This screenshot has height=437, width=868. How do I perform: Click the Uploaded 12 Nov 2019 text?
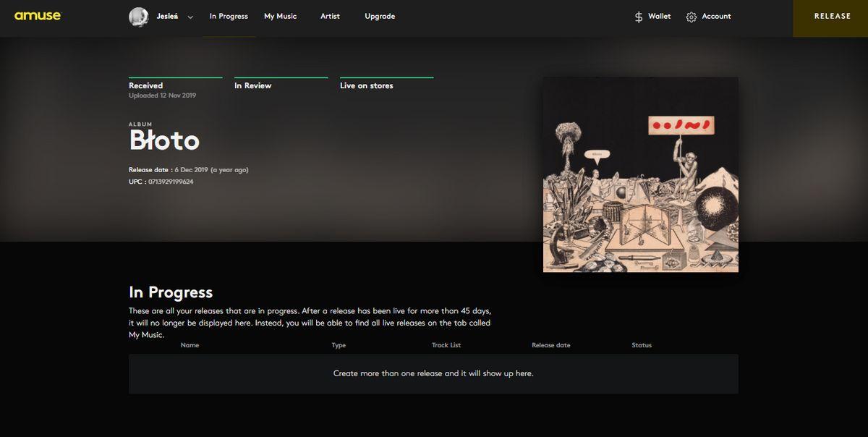[163, 96]
